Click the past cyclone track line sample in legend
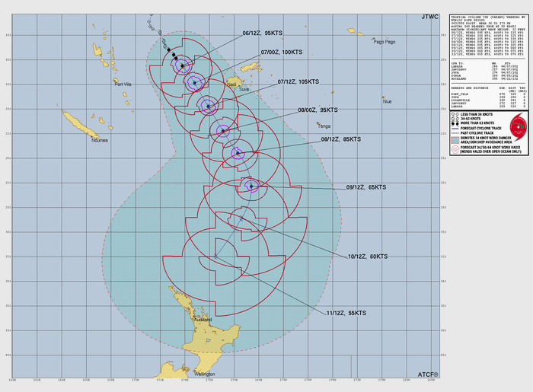The image size is (533, 392). [x=455, y=133]
